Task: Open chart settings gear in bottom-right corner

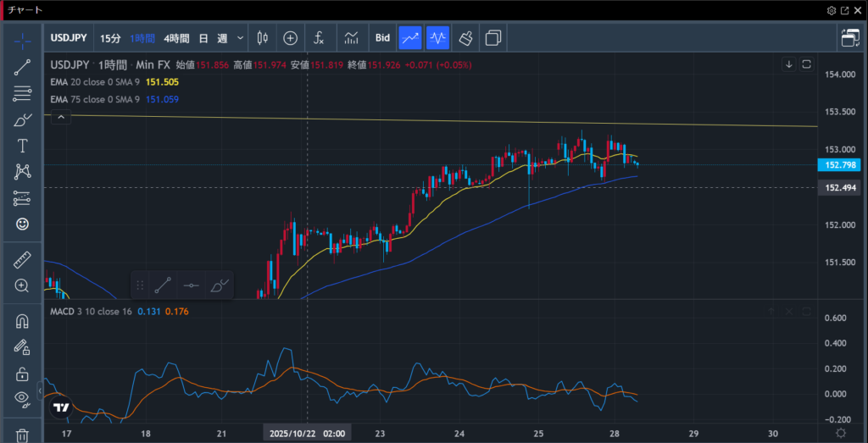Action: coord(840,433)
